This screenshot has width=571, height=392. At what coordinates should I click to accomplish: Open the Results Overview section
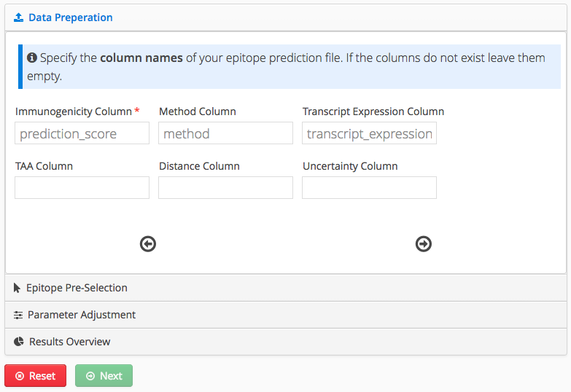(70, 342)
